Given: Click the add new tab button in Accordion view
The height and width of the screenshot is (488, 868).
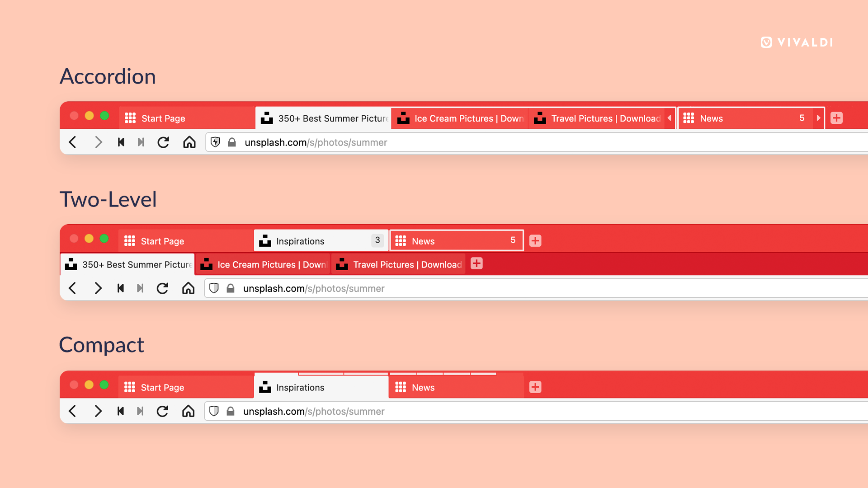Looking at the screenshot, I should (x=836, y=118).
